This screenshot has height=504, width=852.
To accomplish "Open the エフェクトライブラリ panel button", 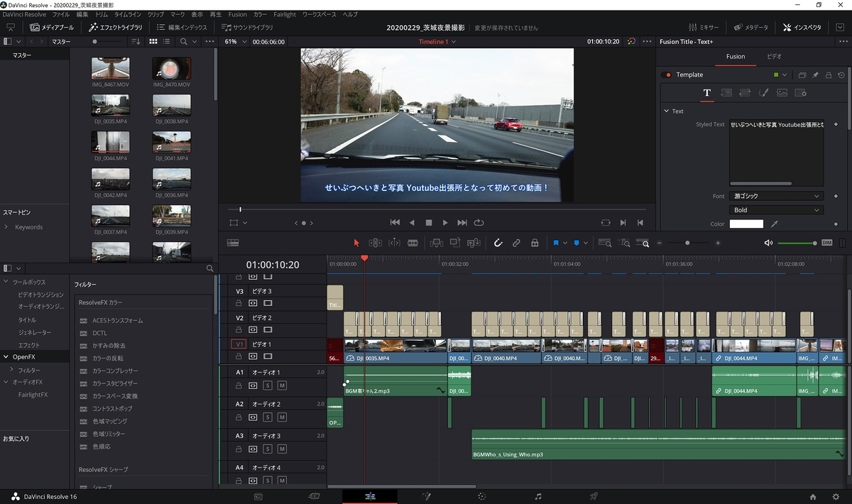I will pos(116,28).
